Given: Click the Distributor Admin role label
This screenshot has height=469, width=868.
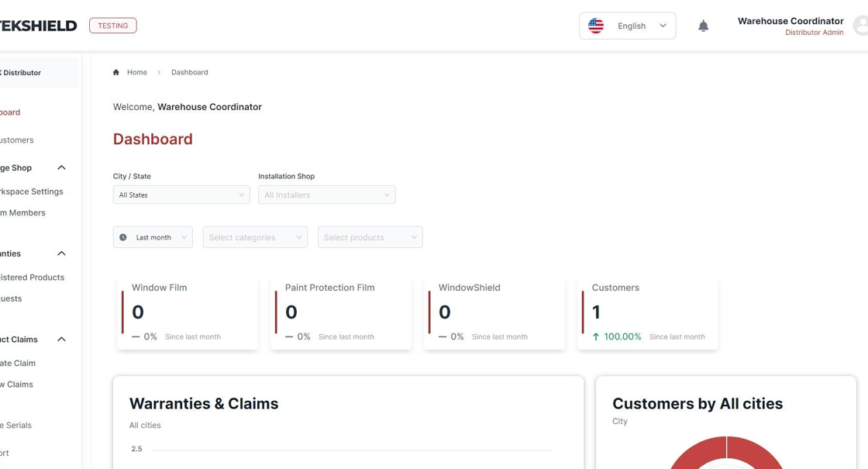Looking at the screenshot, I should click(x=815, y=33).
